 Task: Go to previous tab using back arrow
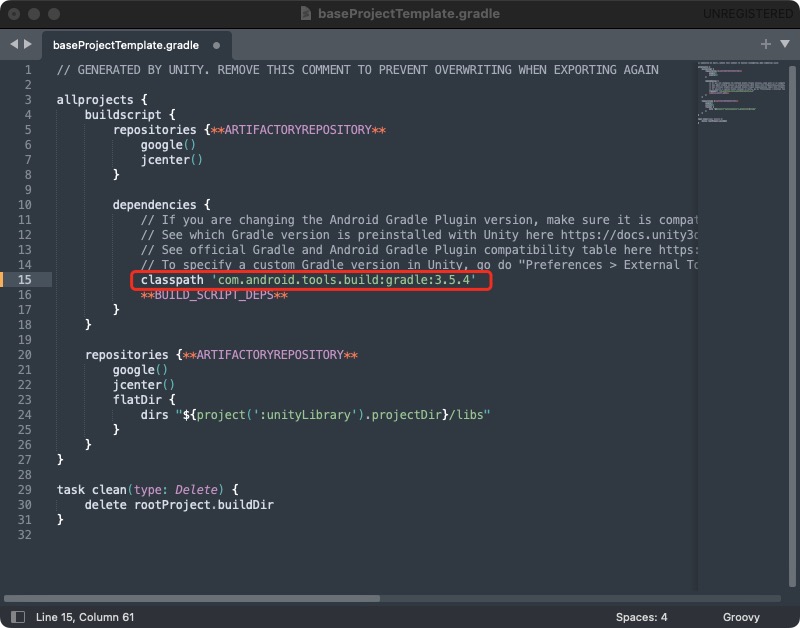[14, 44]
